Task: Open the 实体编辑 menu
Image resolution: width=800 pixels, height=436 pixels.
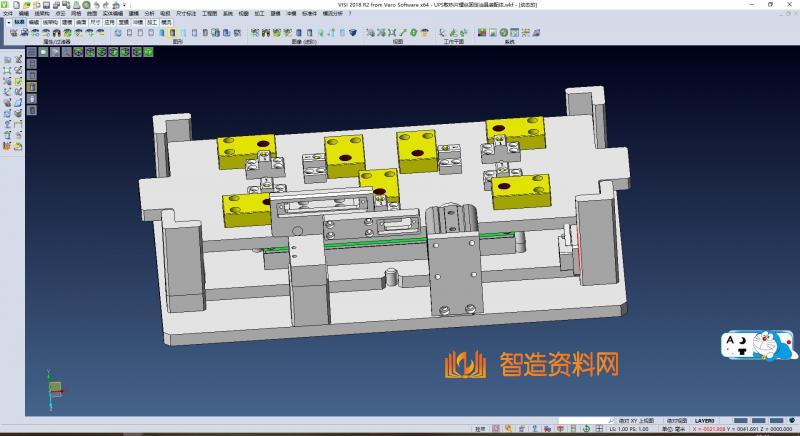Action: coord(112,14)
